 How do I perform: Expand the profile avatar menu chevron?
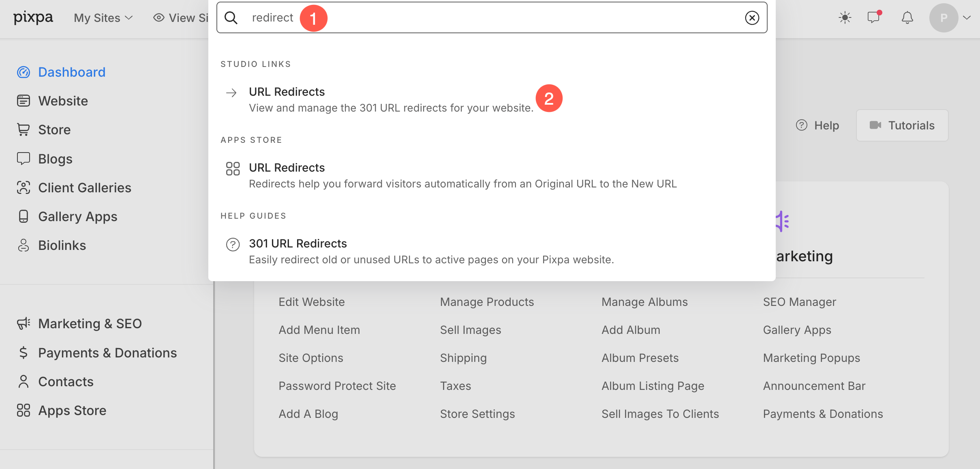coord(967,18)
